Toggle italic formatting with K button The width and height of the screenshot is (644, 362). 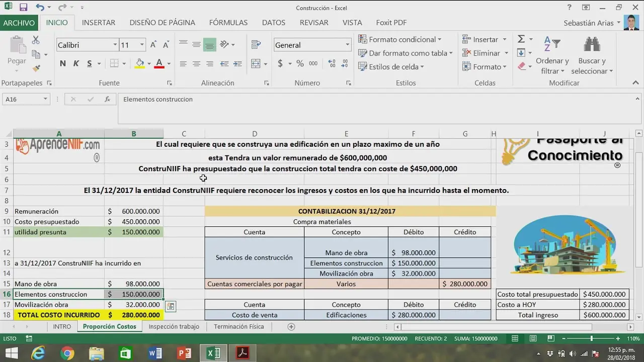pos(76,63)
